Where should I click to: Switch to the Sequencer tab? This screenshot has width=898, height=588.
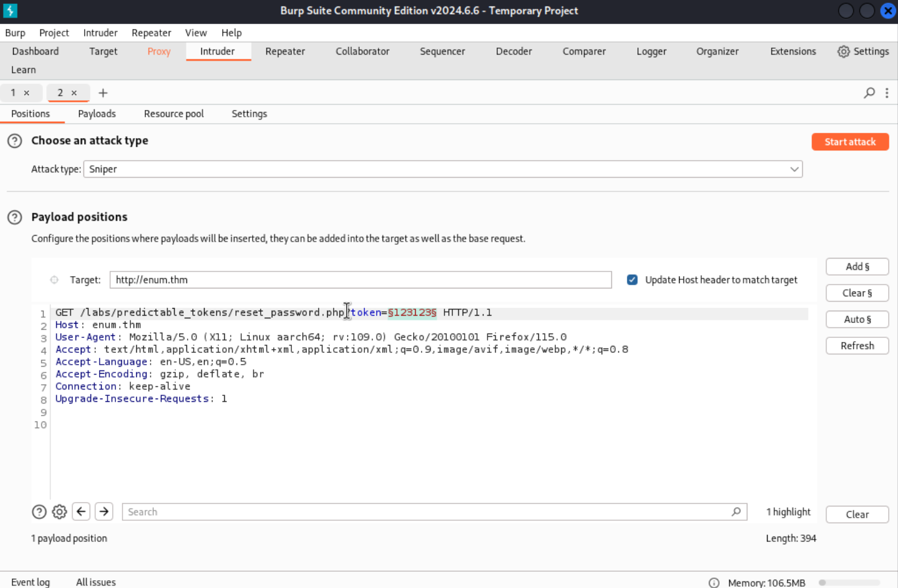[x=442, y=51]
